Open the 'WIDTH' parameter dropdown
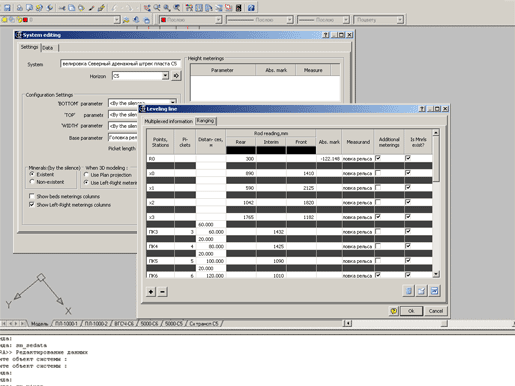The image size is (515, 386). [x=123, y=126]
